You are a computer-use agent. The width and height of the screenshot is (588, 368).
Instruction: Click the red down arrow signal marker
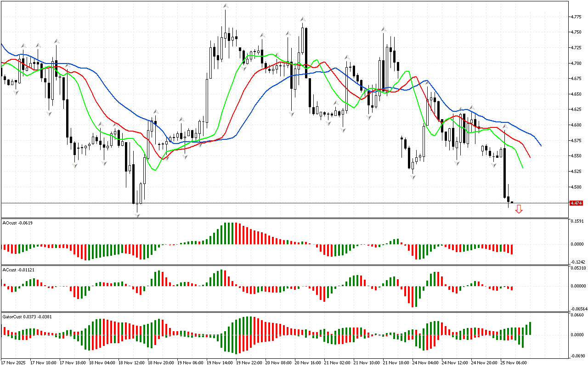tap(519, 209)
